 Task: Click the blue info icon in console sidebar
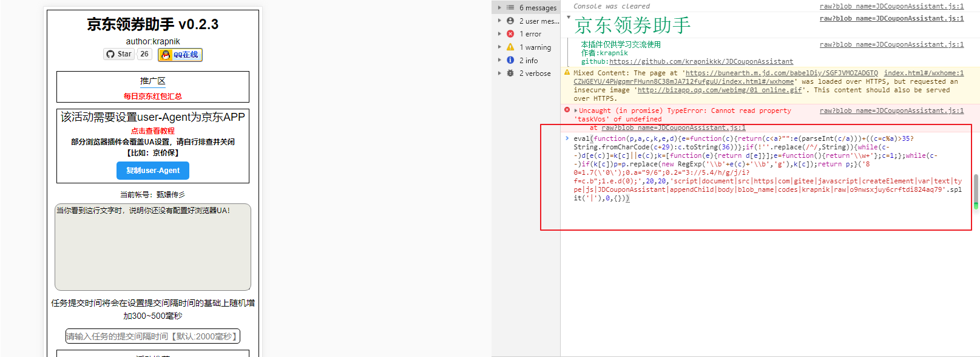pos(510,60)
